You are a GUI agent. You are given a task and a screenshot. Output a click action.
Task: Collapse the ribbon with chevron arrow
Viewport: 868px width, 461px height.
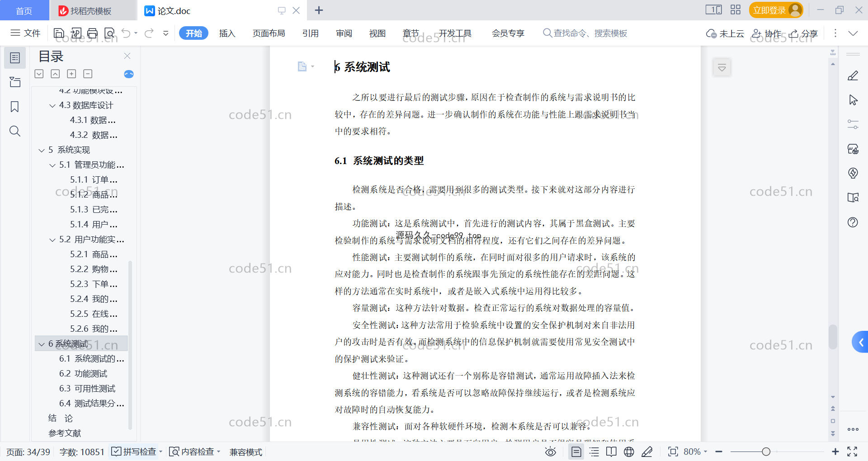coord(853,33)
